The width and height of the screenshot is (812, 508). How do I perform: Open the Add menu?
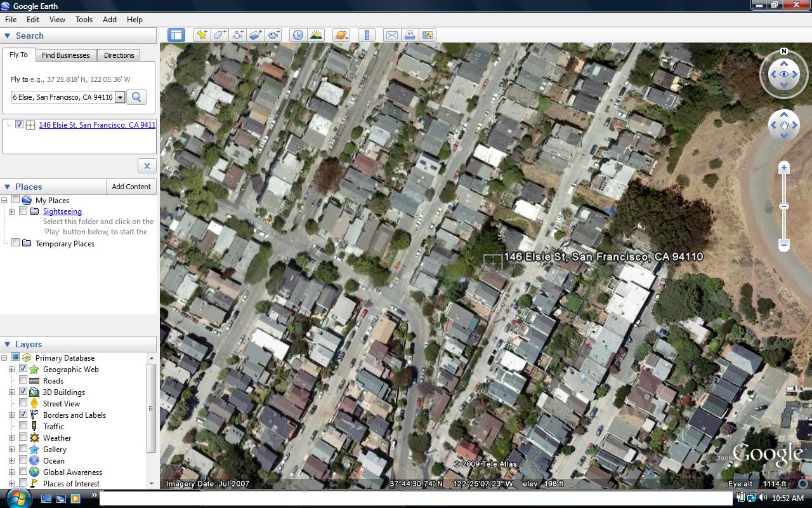point(110,20)
